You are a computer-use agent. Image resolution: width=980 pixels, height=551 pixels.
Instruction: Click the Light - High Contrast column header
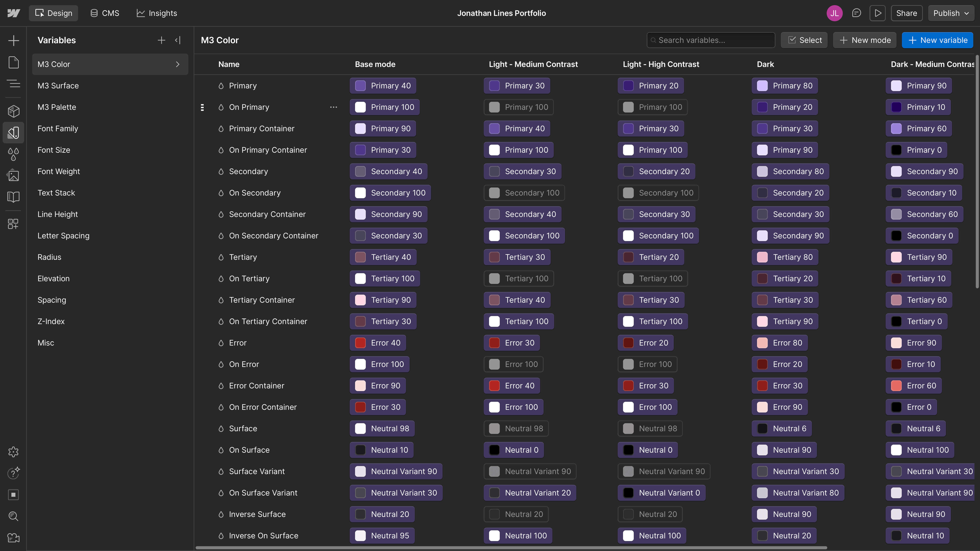tap(661, 64)
